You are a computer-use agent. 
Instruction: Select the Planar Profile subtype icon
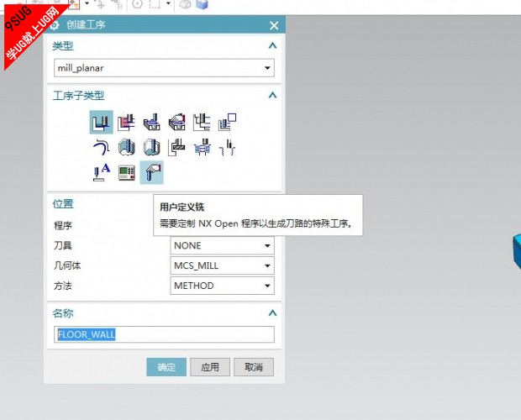click(x=227, y=122)
